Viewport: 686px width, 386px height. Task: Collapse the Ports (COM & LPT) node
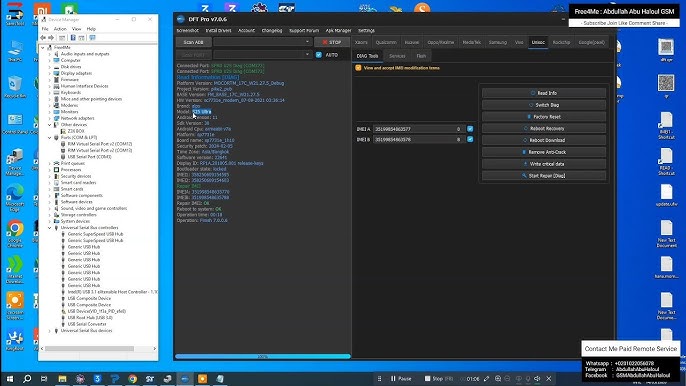pos(49,137)
